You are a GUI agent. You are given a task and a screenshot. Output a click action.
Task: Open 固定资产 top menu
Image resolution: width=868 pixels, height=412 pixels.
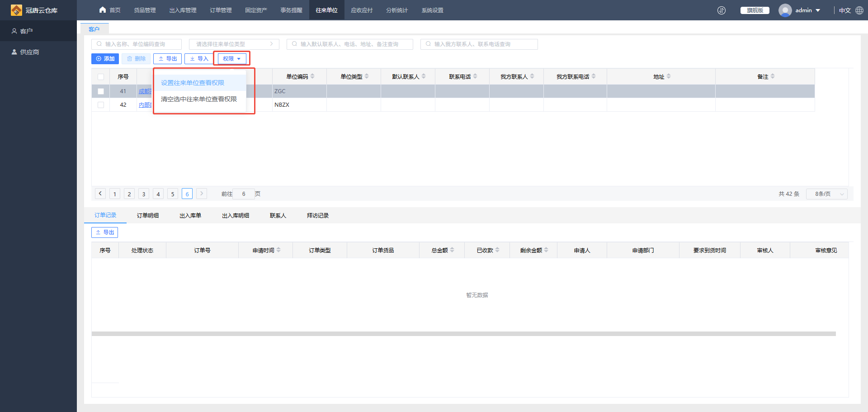pyautogui.click(x=256, y=10)
